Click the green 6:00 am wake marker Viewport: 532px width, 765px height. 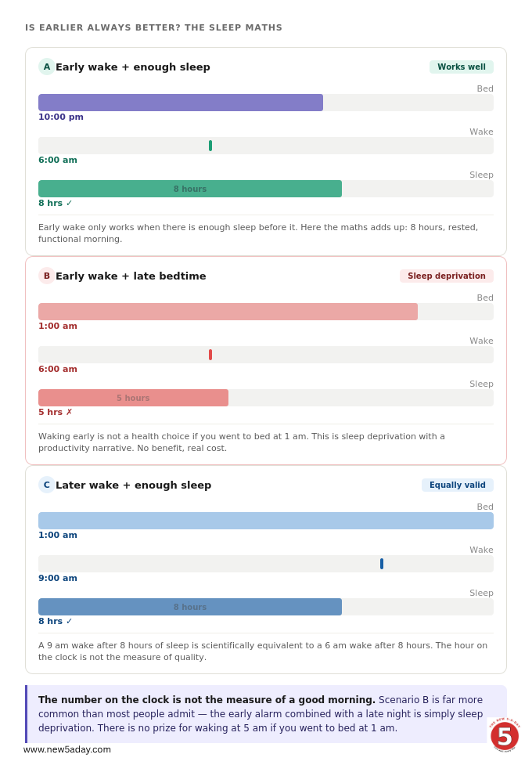point(210,146)
